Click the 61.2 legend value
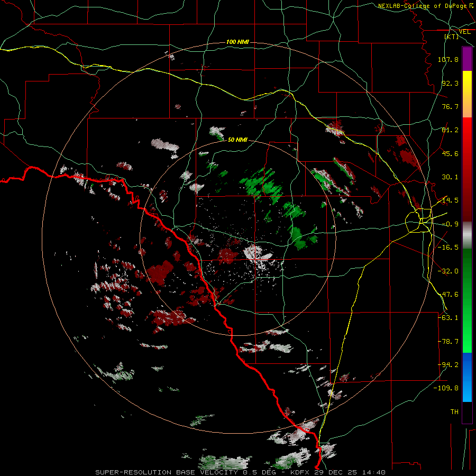 click(450, 130)
